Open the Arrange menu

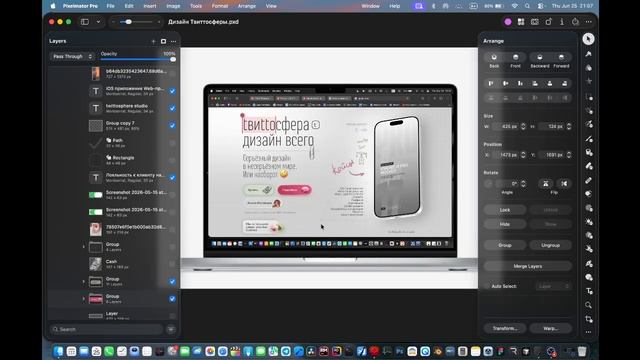pos(247,6)
